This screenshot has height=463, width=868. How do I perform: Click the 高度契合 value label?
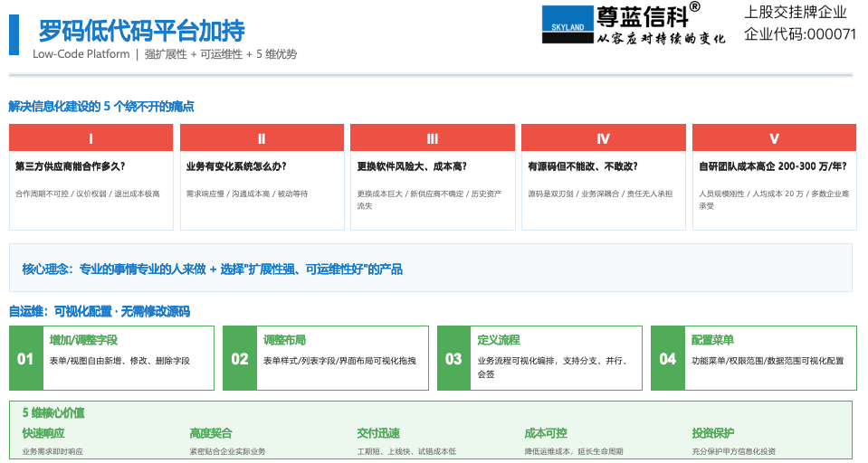[211, 433]
